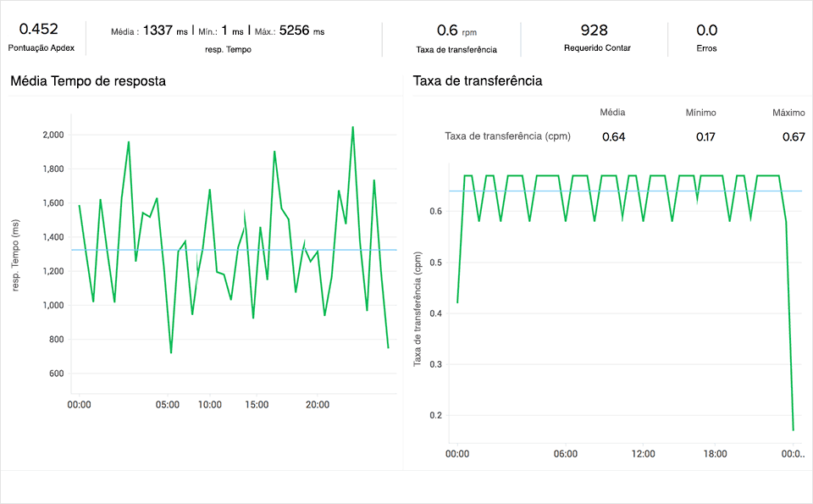The height and width of the screenshot is (504, 813).
Task: Click the Taxa de transferência chart title
Action: [x=477, y=81]
